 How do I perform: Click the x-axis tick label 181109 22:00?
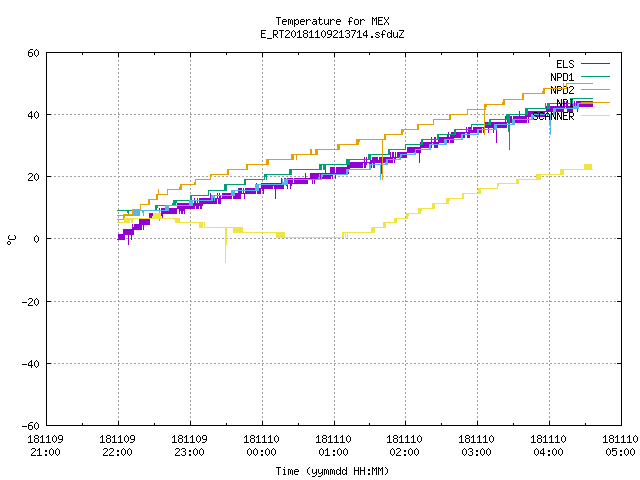[118, 446]
